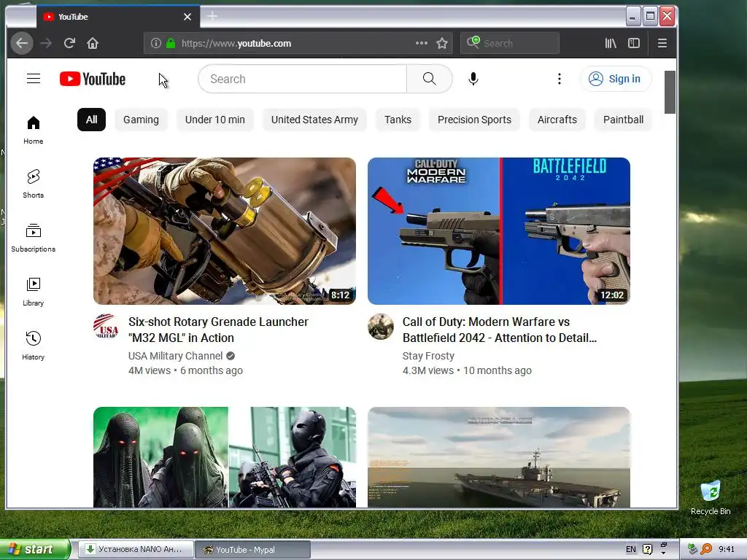This screenshot has height=560, width=747.
Task: Open the browser home page button
Action: 93,43
